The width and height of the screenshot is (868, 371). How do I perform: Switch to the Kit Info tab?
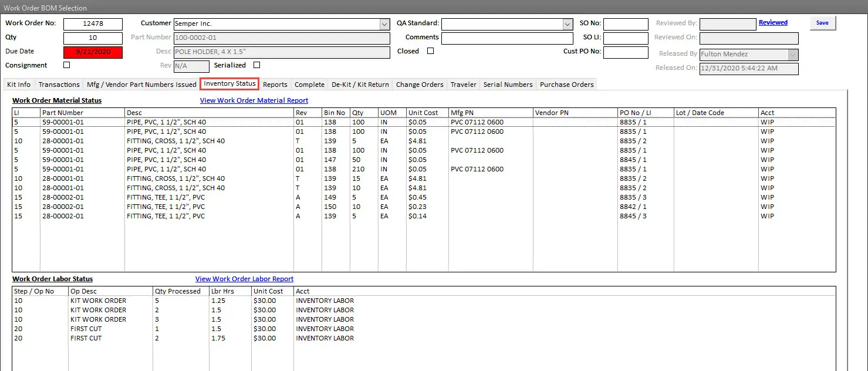click(19, 85)
